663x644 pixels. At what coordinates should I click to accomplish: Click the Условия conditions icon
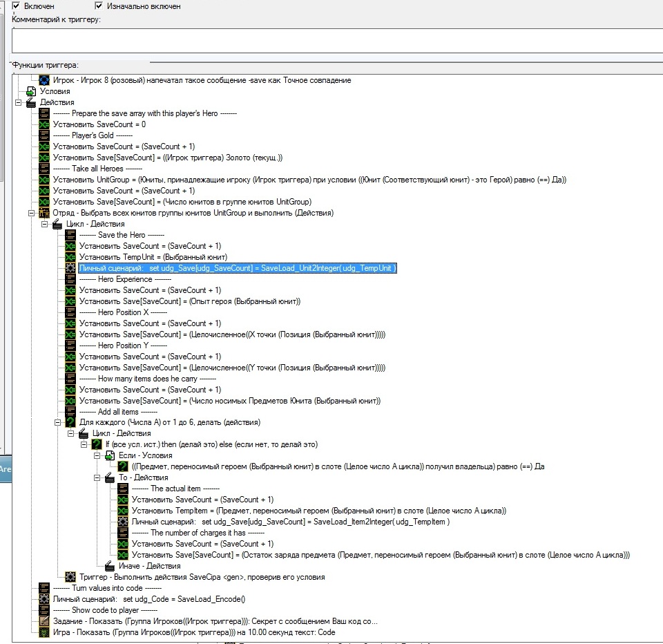click(x=31, y=91)
